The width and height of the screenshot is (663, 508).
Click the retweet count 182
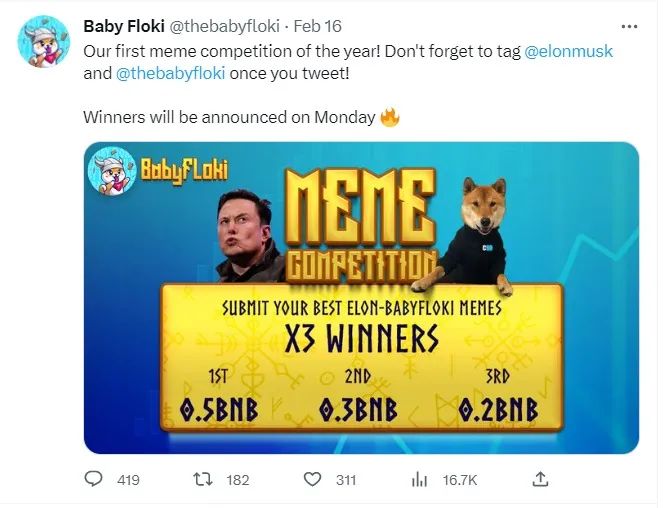[x=238, y=480]
